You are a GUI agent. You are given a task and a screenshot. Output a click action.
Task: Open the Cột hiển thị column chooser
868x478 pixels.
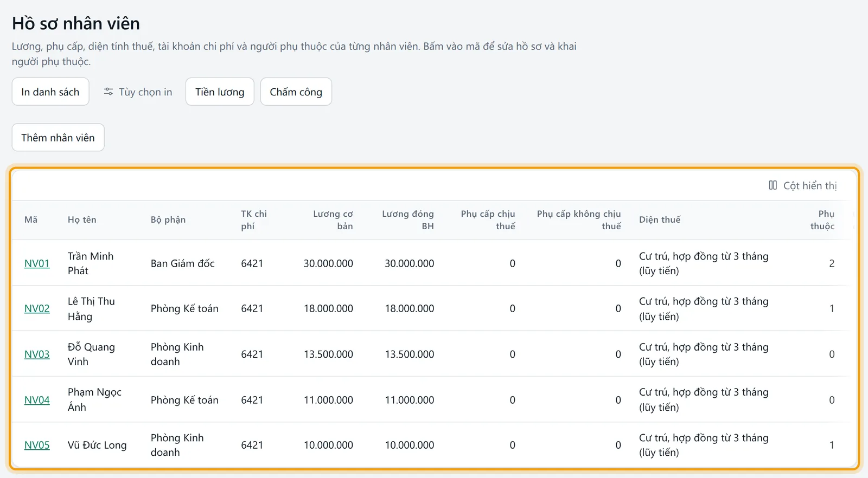click(803, 185)
